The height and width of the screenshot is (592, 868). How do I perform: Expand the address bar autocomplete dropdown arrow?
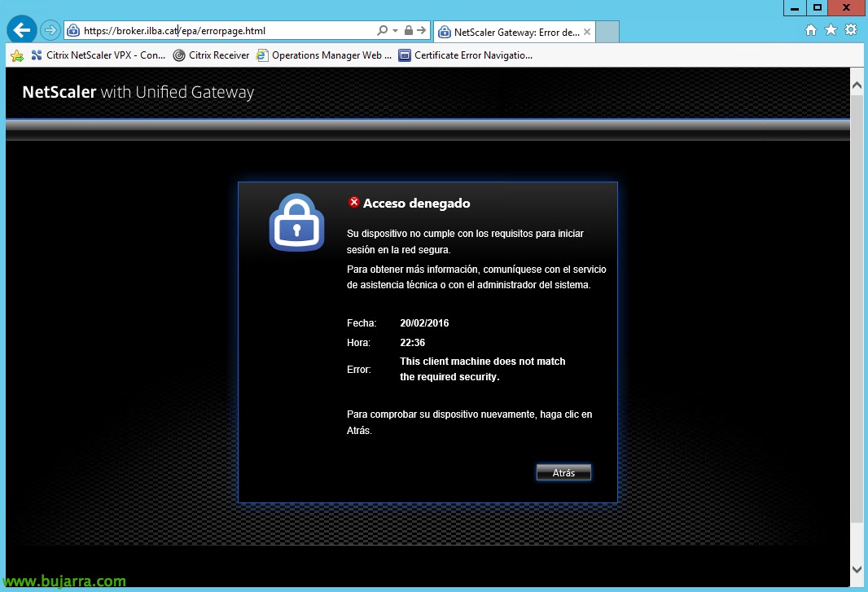395,30
